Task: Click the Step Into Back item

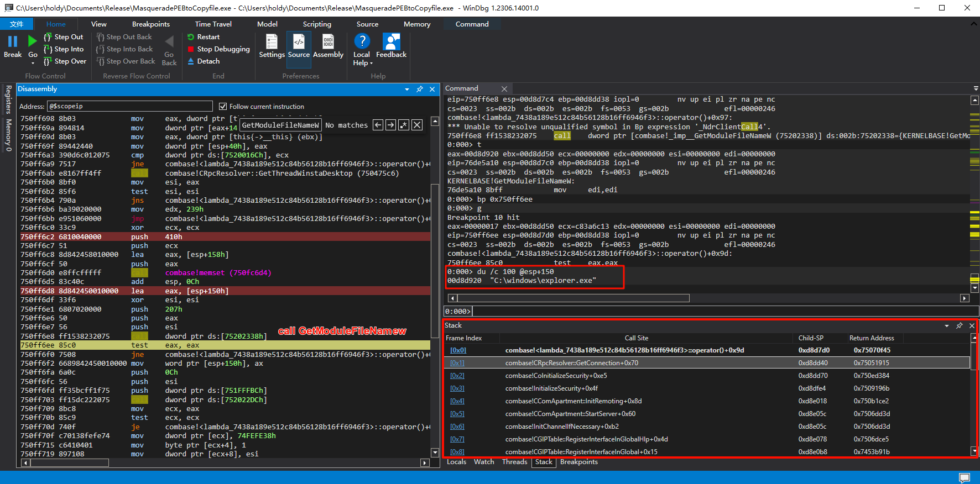Action: [124, 49]
